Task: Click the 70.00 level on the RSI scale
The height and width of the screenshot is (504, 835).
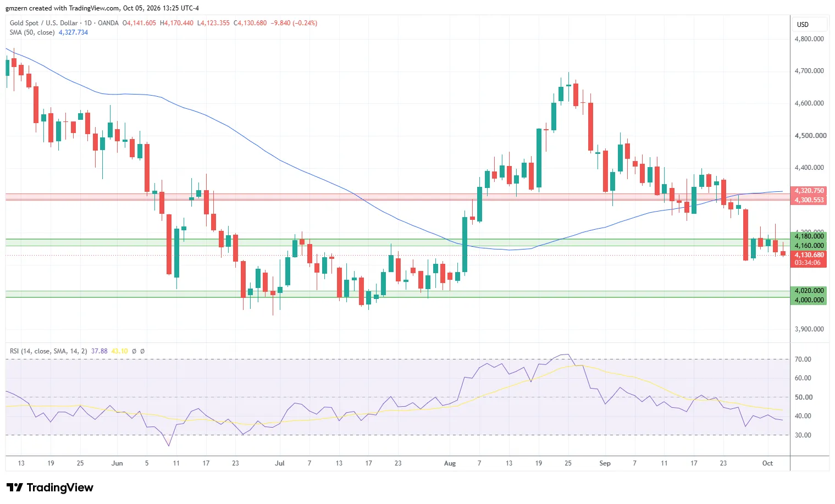Action: pyautogui.click(x=803, y=359)
